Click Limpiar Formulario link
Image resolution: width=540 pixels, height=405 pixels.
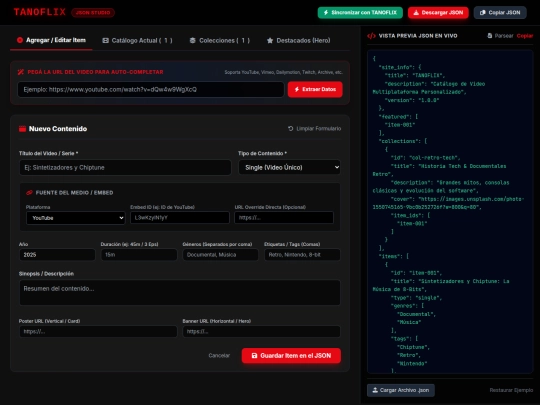[314, 128]
